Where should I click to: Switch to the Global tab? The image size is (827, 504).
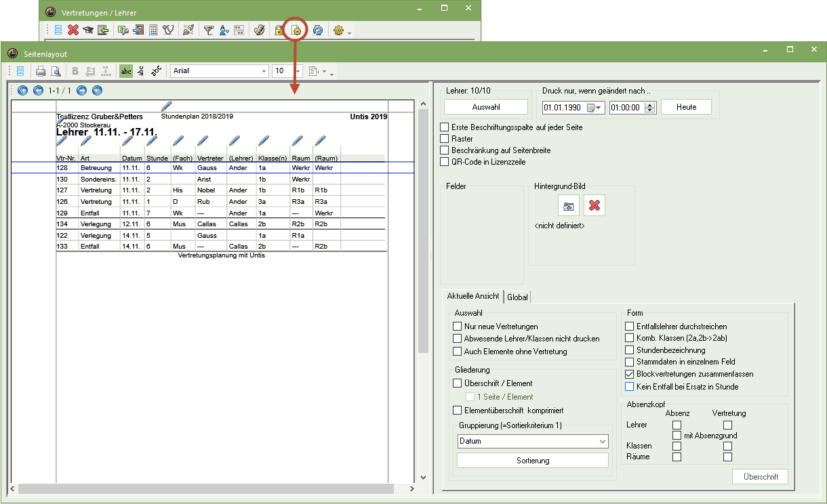(518, 297)
